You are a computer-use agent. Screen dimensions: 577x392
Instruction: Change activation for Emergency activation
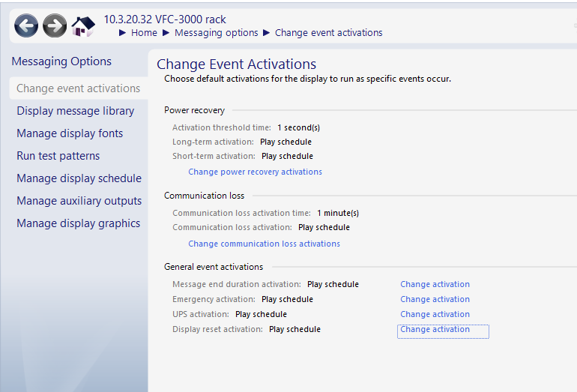point(435,299)
